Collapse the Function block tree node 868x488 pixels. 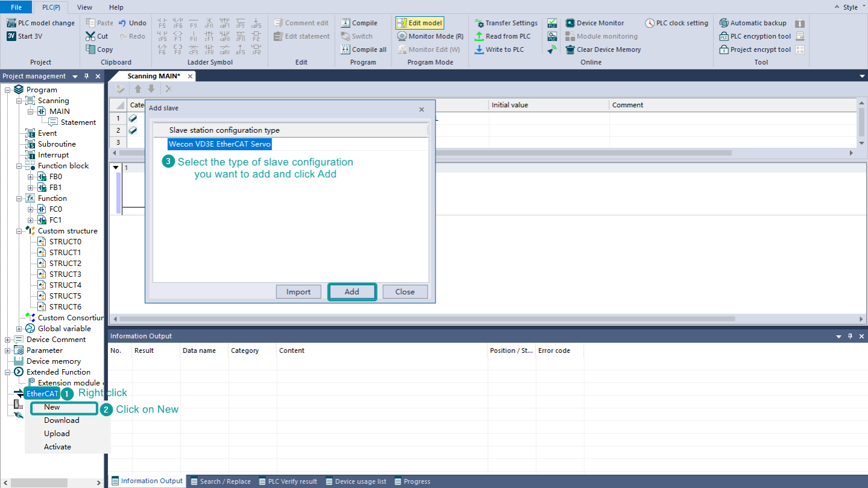(19, 166)
